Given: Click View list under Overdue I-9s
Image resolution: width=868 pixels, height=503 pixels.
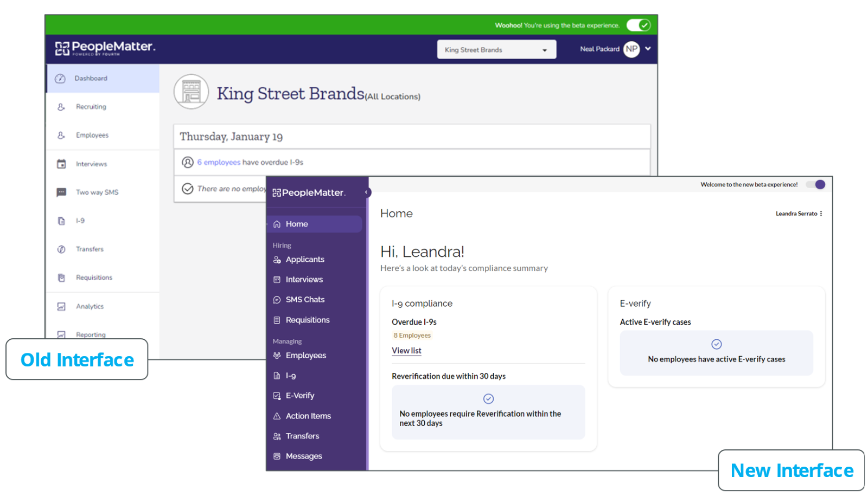Looking at the screenshot, I should pos(406,351).
